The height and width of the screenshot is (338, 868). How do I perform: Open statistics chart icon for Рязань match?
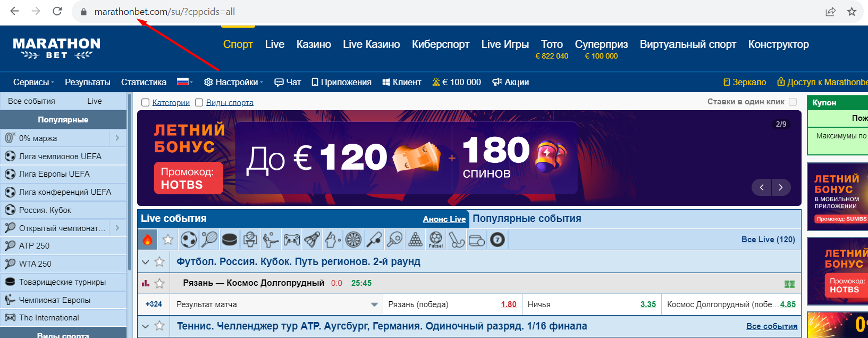145,283
